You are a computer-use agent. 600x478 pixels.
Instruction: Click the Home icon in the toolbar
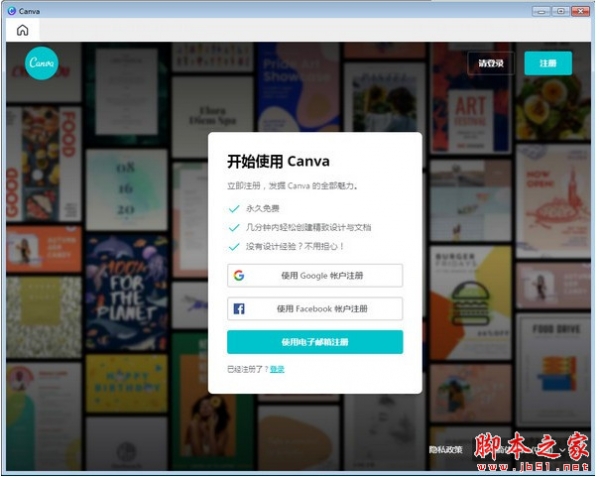point(23,30)
